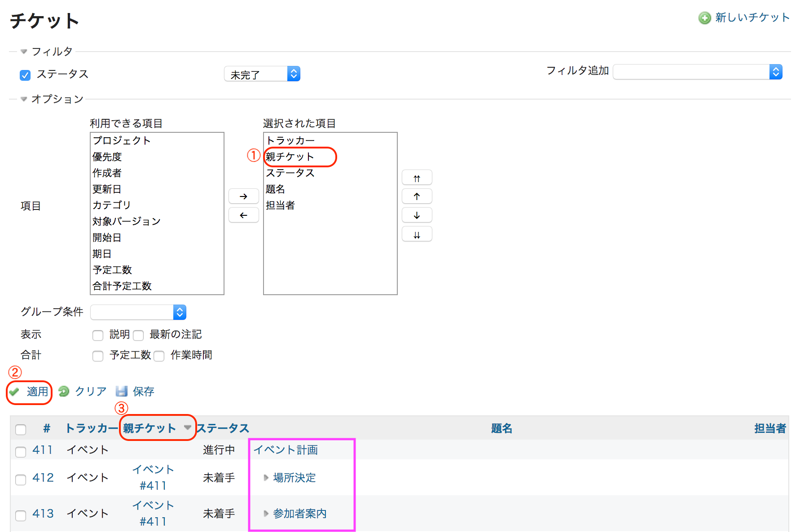Sort by the # column header
Screen dimensions: 800x532
coord(47,428)
